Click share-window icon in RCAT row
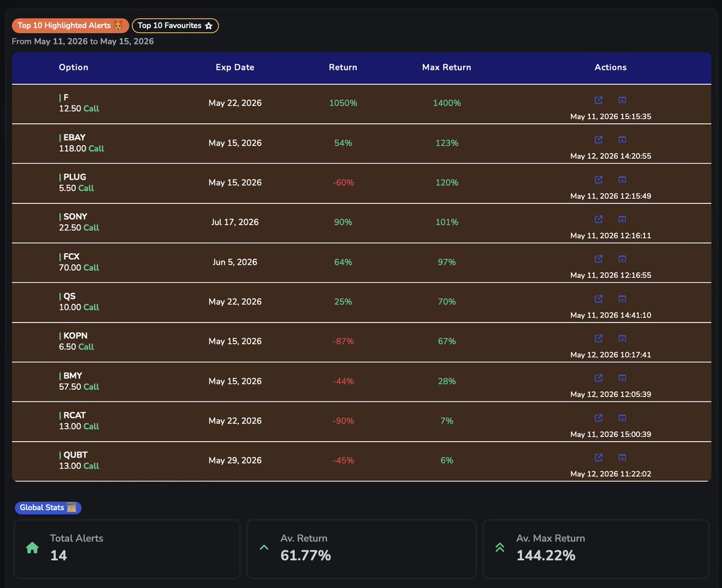Viewport: 722px width, 588px height. click(x=623, y=418)
